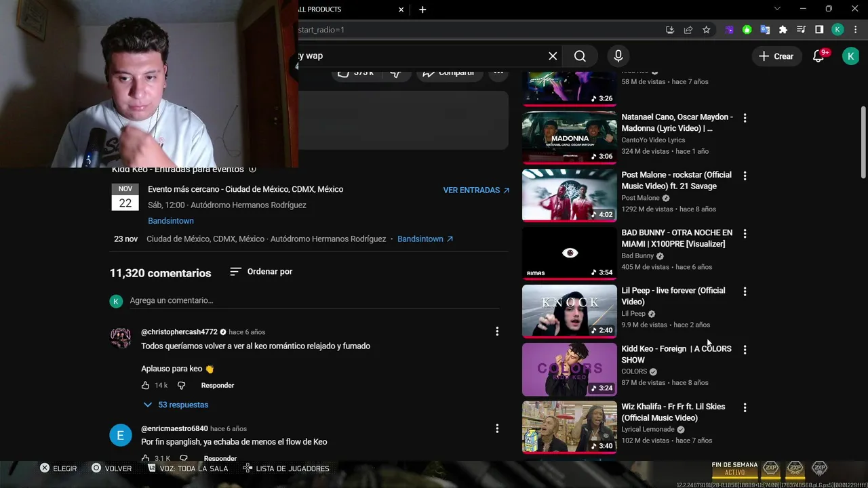This screenshot has width=868, height=488.
Task: Click the share page icon in address bar
Action: click(688, 30)
